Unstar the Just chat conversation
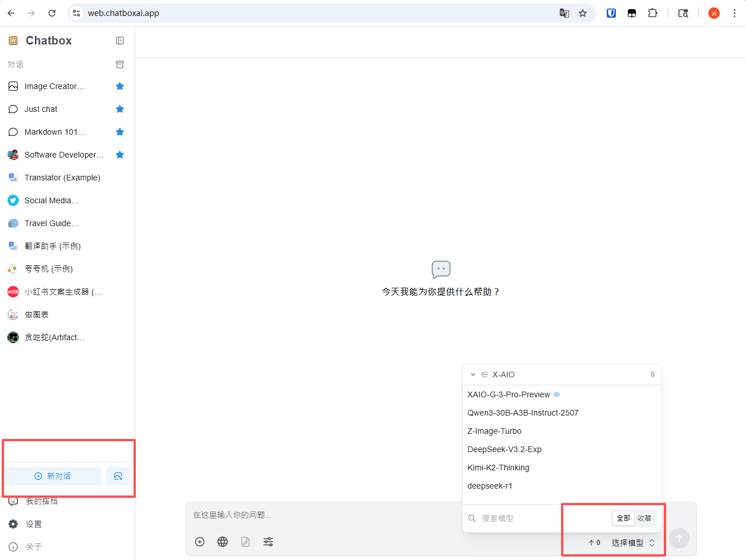 point(120,109)
